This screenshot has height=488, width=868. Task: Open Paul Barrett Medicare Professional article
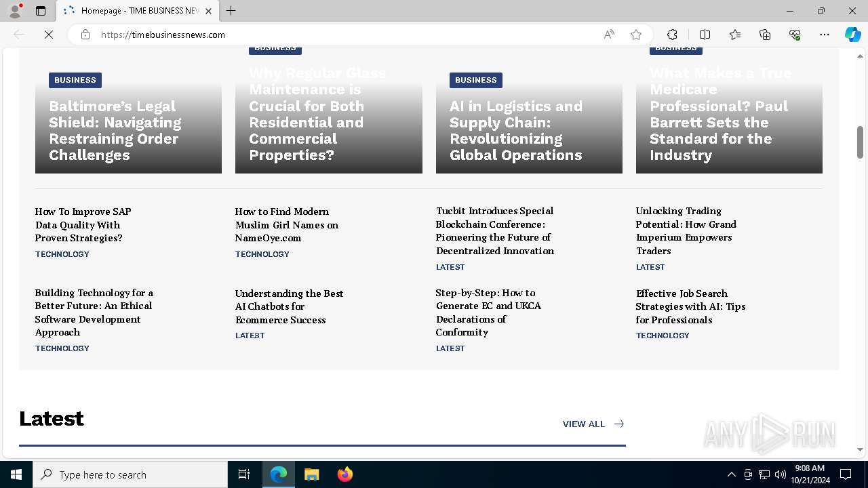(720, 114)
